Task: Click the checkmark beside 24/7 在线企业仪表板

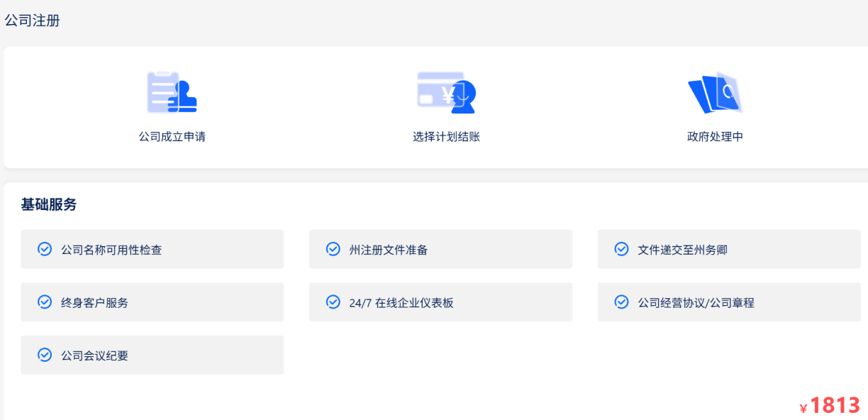Action: (333, 302)
